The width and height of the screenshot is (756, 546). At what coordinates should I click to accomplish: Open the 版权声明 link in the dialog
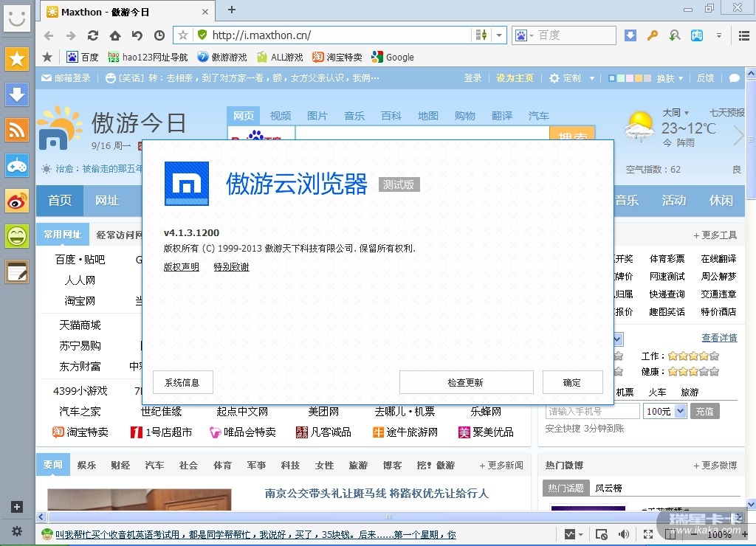tap(181, 267)
